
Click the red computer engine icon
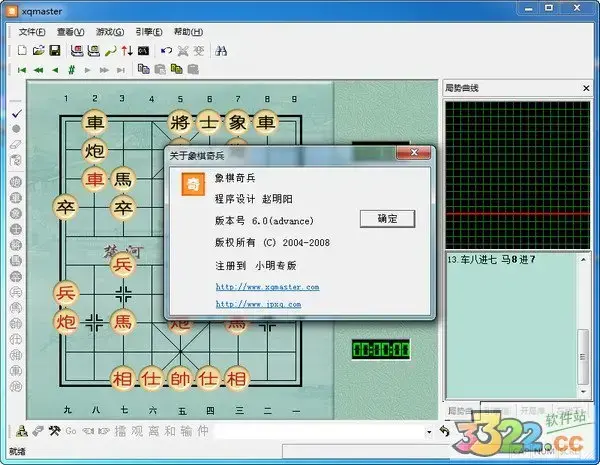point(77,51)
